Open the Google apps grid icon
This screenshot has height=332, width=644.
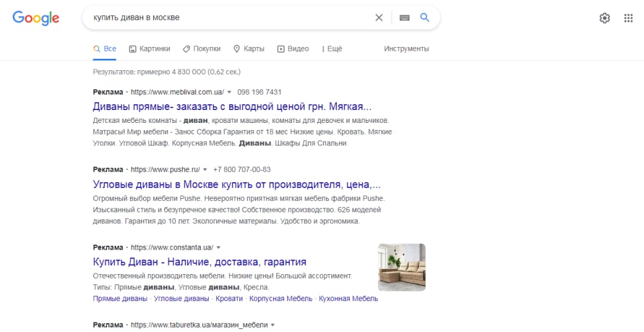pos(629,18)
